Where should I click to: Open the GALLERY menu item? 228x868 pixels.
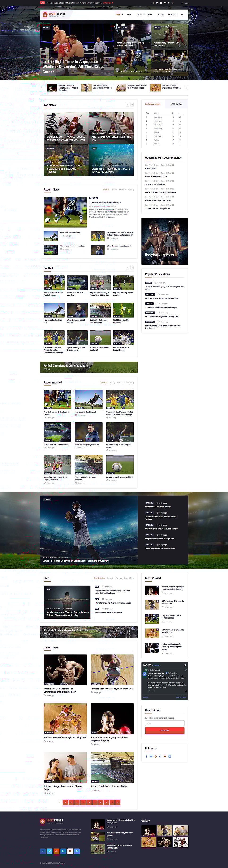pyautogui.click(x=160, y=15)
